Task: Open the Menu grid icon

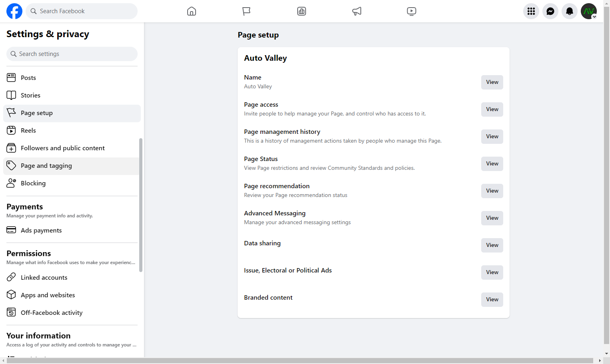Action: coord(531,11)
